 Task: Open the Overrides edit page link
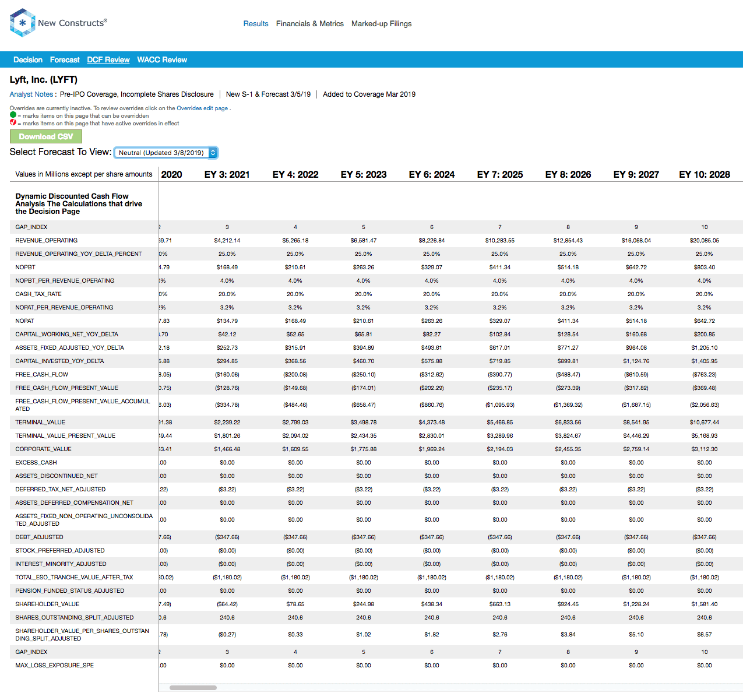202,108
